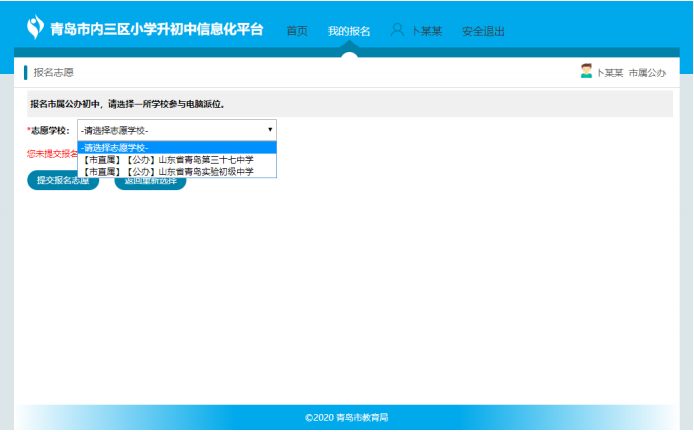Click the 志愿学校 dropdown arrow

[x=269, y=130]
